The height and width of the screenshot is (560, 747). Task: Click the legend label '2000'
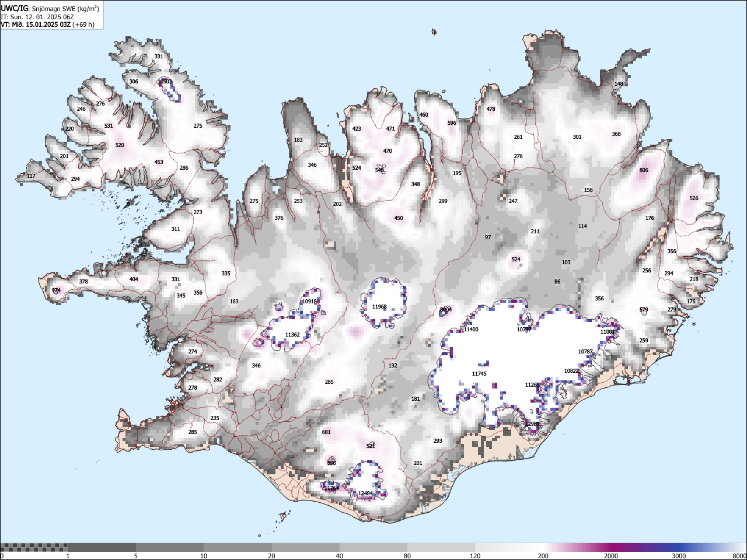pos(610,556)
